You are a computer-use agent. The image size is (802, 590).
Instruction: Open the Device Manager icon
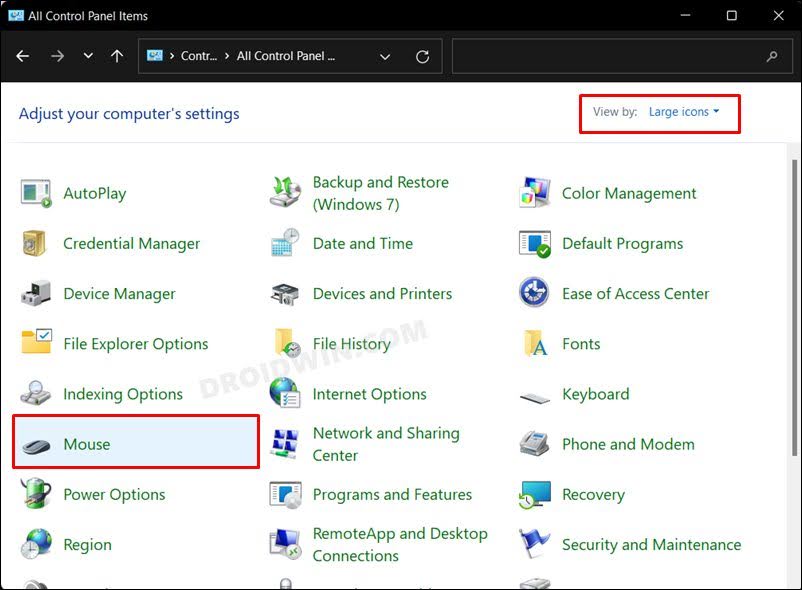(x=36, y=293)
